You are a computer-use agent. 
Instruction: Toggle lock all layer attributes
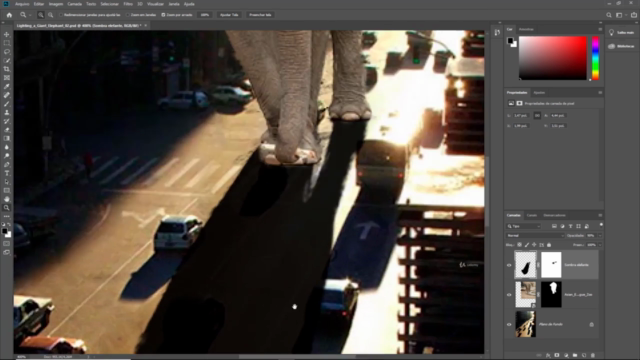click(549, 245)
